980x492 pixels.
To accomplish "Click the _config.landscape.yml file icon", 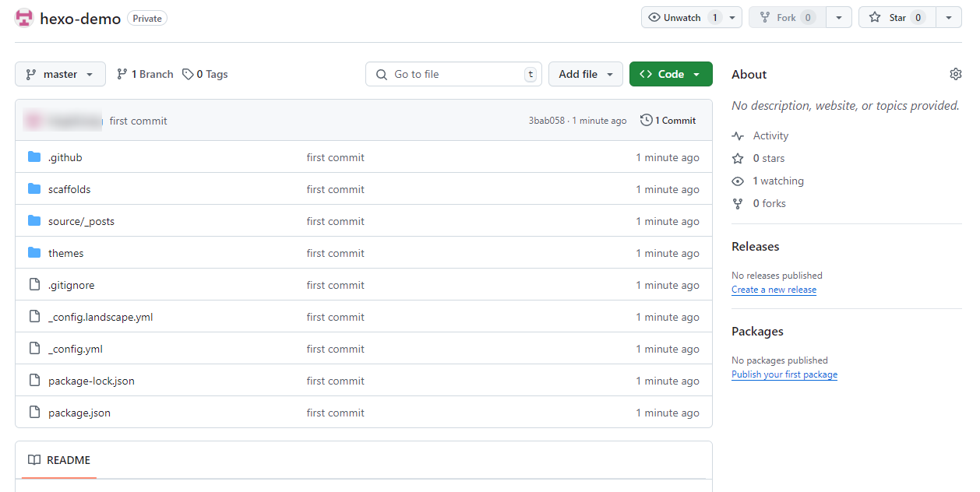I will click(x=34, y=317).
